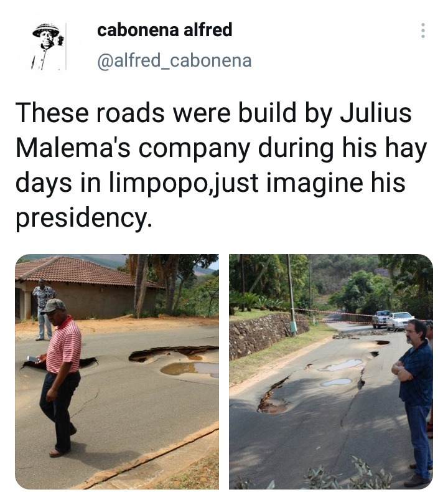
Task: Click the word 'Julius' in the tweet
Action: (x=376, y=113)
